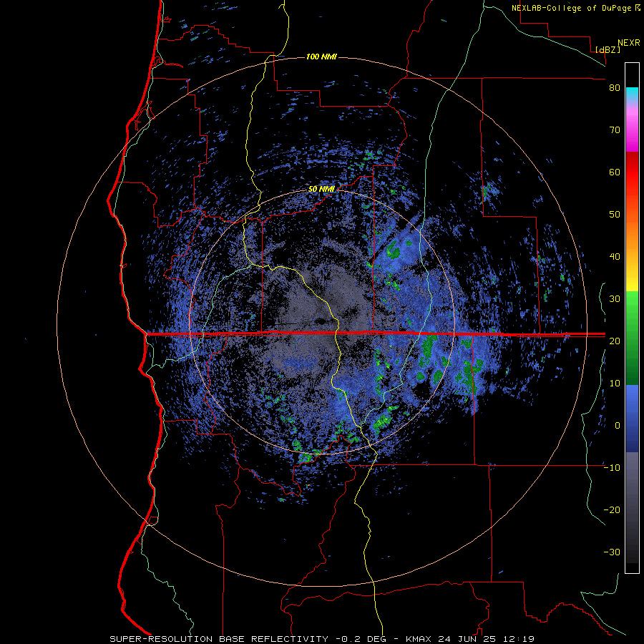
Task: Click the [dBZ] legend unit label
Action: [x=608, y=49]
